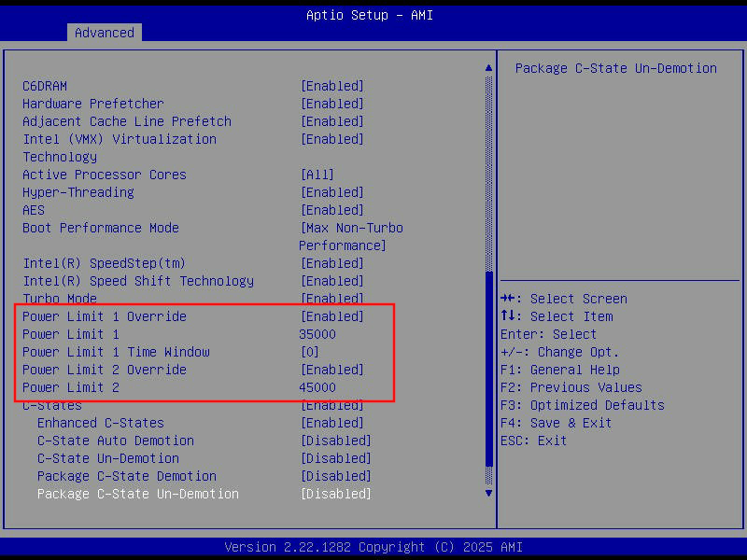Toggle the C6DRAM Enabled value

click(331, 86)
